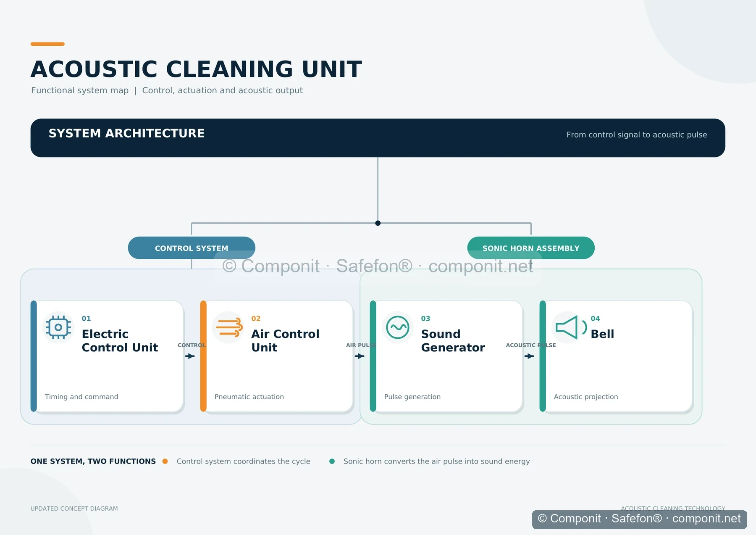756x535 pixels.
Task: Click the wind icon for Air Control Unit
Action: pos(229,327)
